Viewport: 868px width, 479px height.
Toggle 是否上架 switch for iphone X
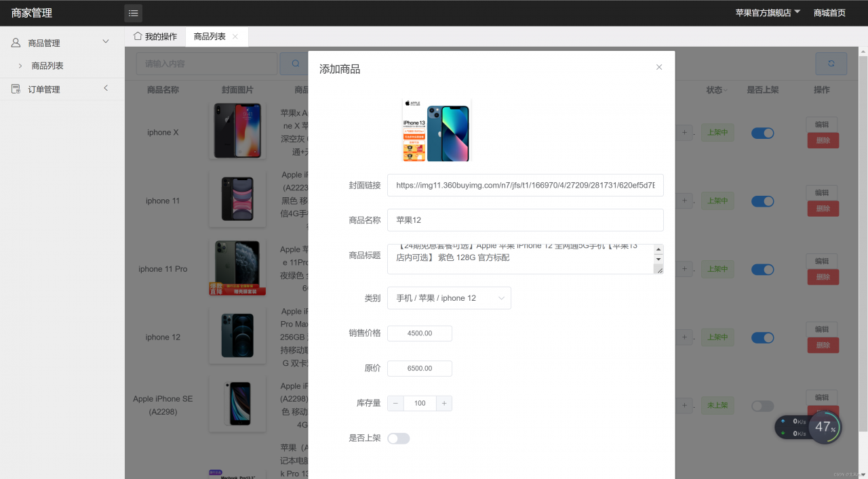(762, 133)
